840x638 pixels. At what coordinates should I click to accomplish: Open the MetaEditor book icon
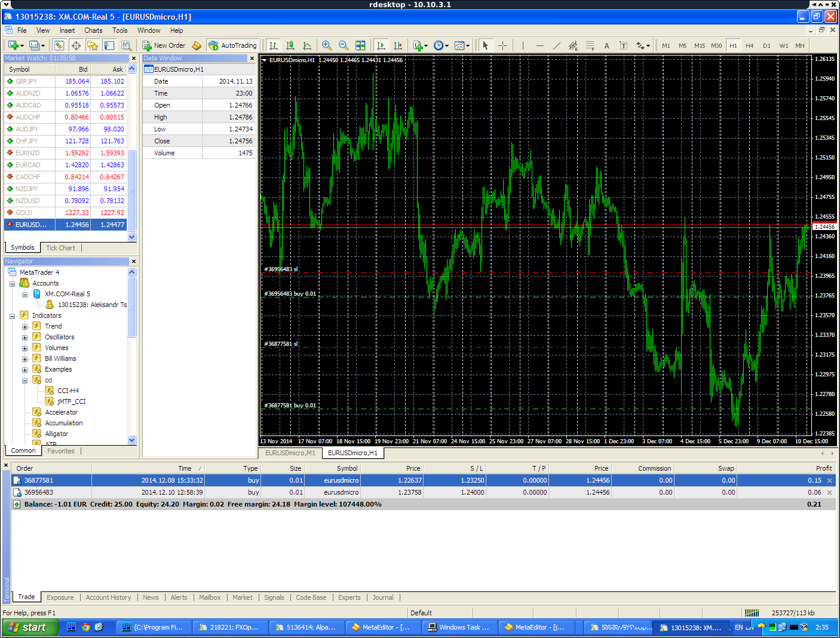(x=197, y=45)
